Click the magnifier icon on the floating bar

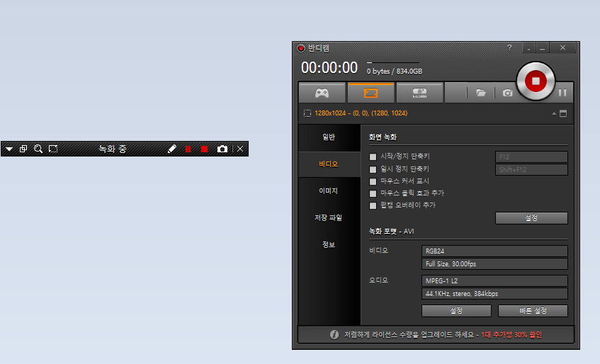38,149
